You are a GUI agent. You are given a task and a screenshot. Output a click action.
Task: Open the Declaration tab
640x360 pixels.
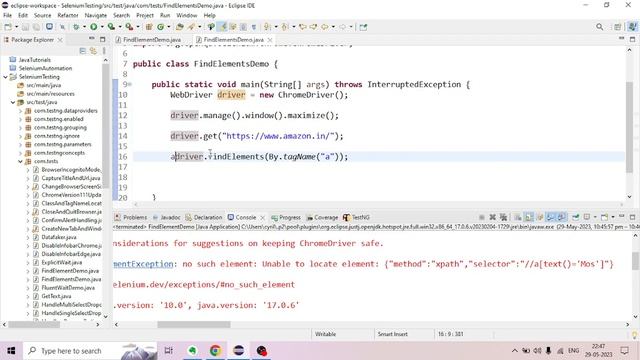(204, 218)
